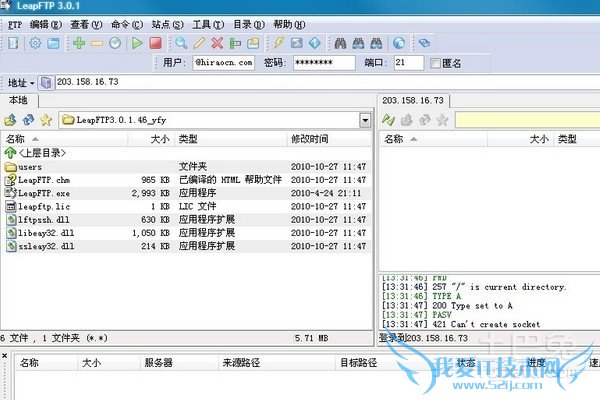600x400 pixels.
Task: Click the green plus add icon
Action: coord(79,43)
